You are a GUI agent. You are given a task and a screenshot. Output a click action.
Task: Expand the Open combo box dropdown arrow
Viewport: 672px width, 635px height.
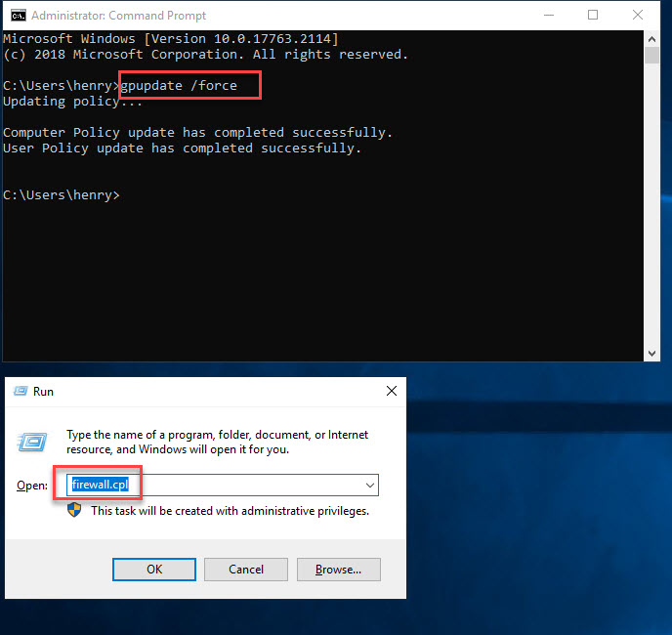point(370,485)
